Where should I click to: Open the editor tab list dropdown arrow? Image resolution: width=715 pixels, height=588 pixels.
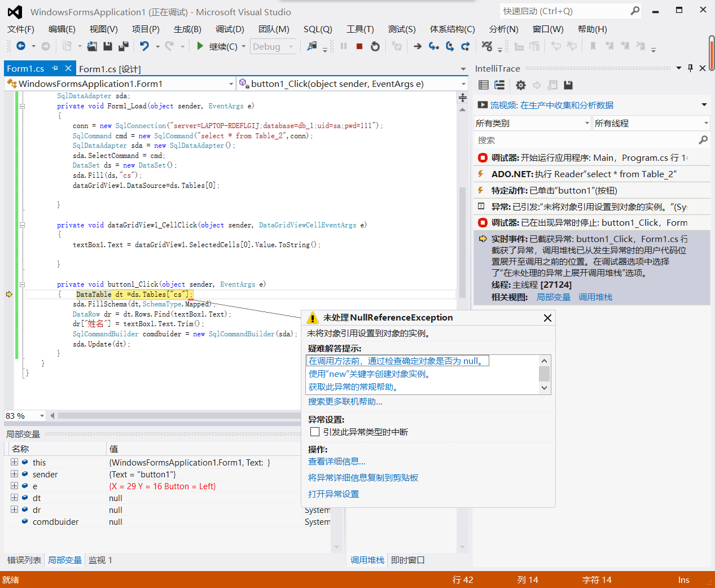pos(463,69)
